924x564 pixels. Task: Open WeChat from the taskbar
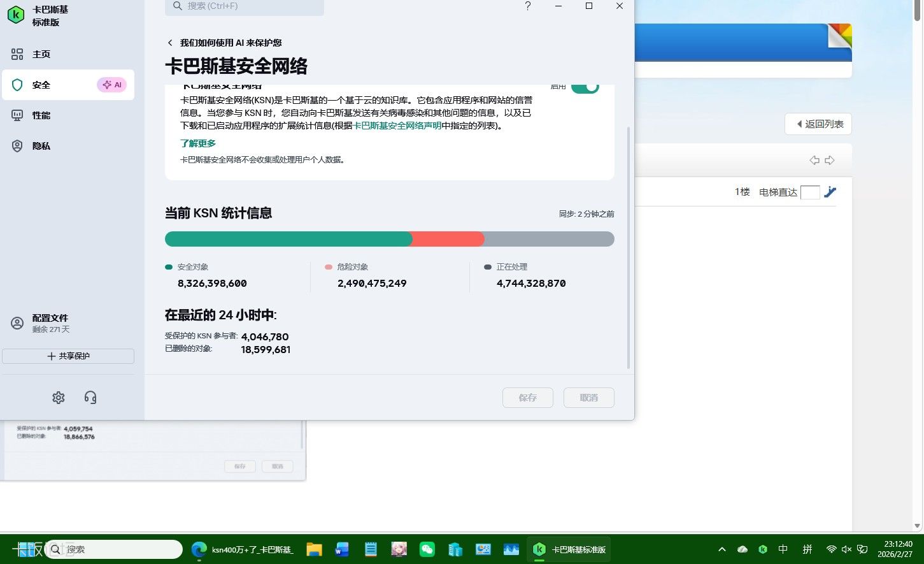(427, 549)
